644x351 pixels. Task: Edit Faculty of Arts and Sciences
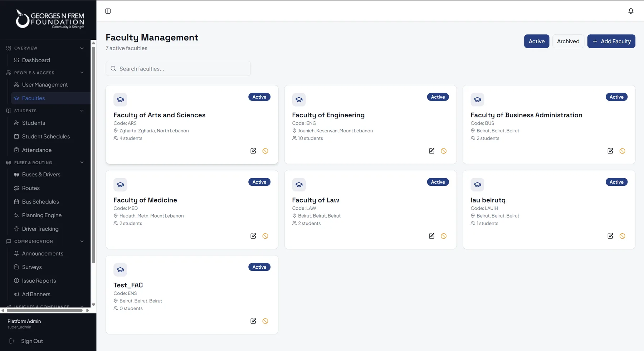pyautogui.click(x=253, y=151)
